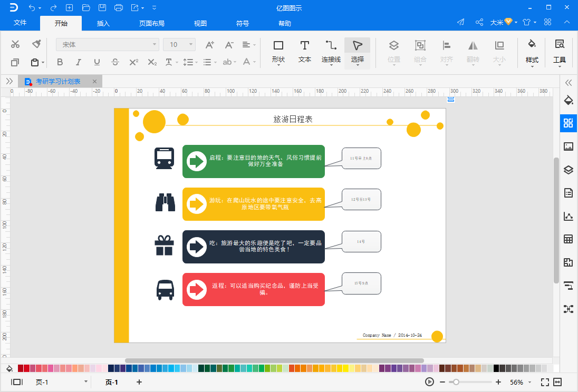The width and height of the screenshot is (578, 392).
Task: Open the Page Layout (页面布局) tab
Action: [151, 24]
